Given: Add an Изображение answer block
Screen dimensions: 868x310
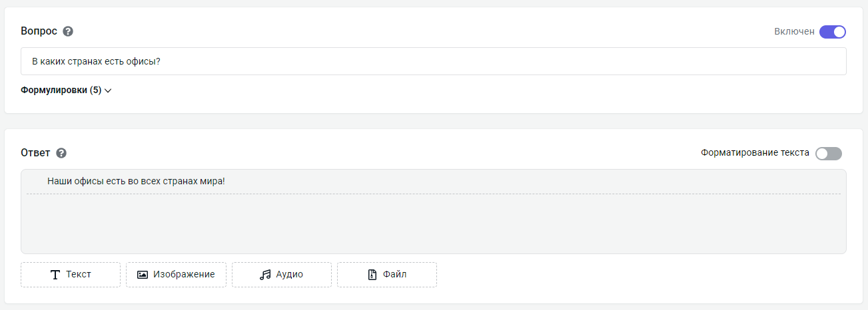Looking at the screenshot, I should click(176, 275).
